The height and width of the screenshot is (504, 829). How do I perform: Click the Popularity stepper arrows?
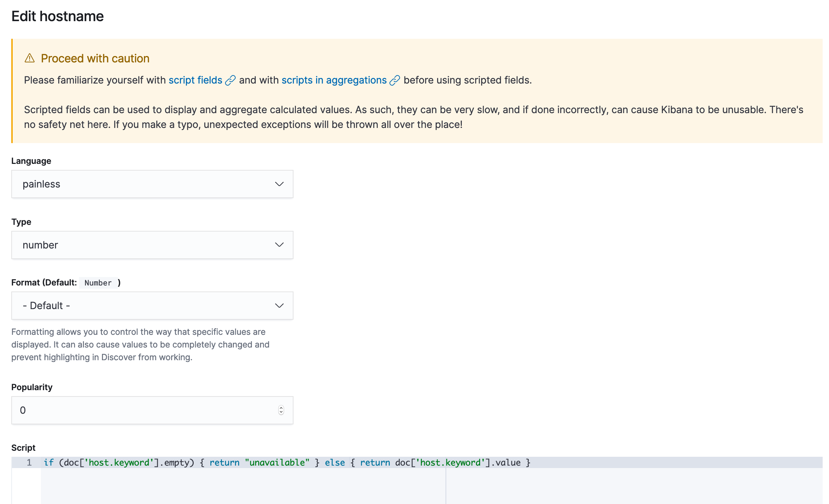281,410
